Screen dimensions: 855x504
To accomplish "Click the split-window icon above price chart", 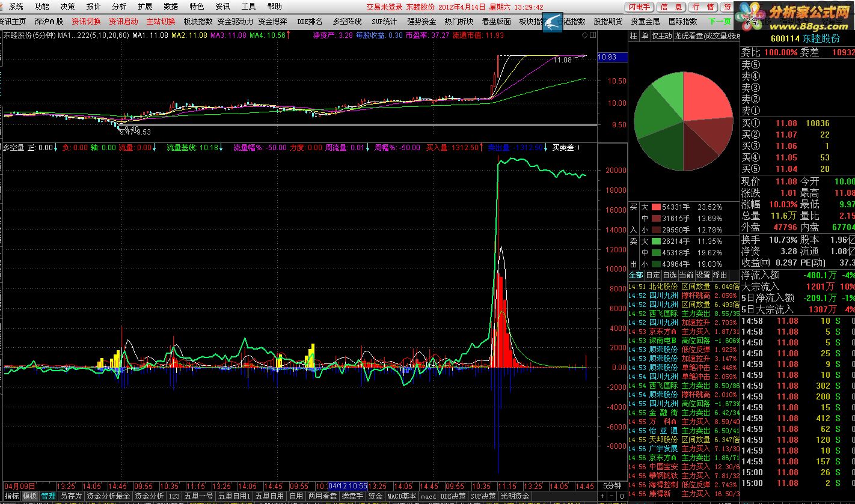I will click(x=593, y=35).
